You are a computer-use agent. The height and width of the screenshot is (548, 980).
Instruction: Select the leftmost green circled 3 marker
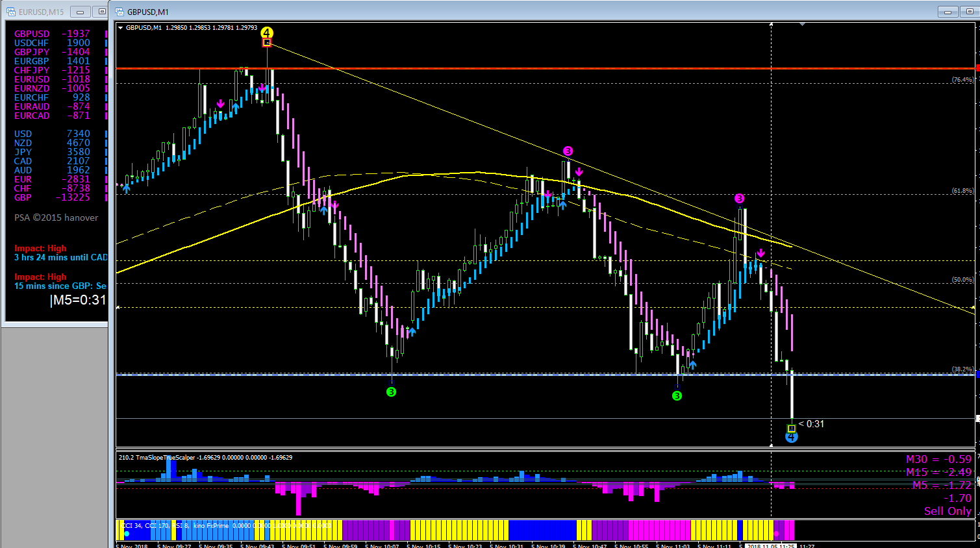coord(391,392)
